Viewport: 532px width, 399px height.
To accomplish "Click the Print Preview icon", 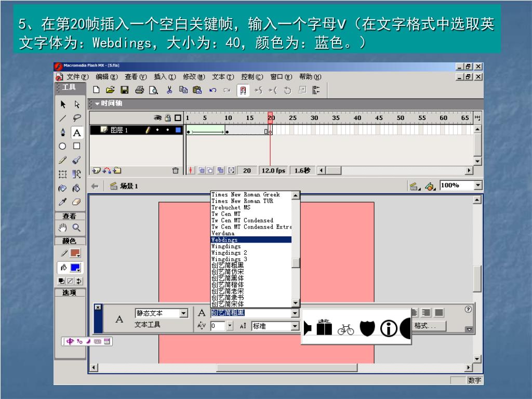I will [x=154, y=90].
